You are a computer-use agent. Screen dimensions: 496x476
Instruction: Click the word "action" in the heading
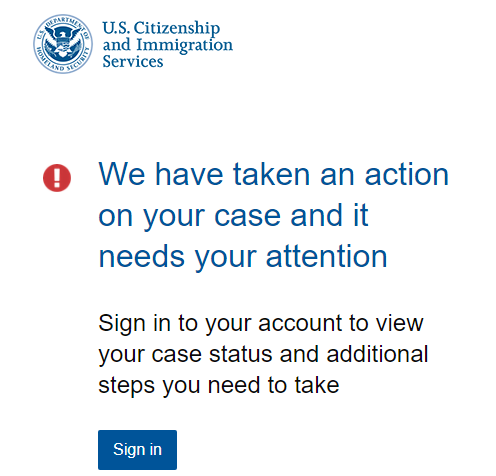(x=407, y=174)
